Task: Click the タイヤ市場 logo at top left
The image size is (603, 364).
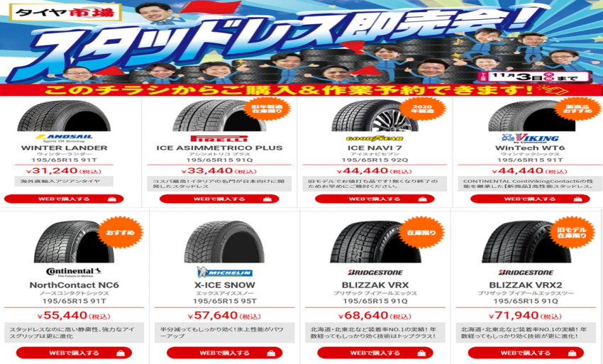Action: (65, 12)
